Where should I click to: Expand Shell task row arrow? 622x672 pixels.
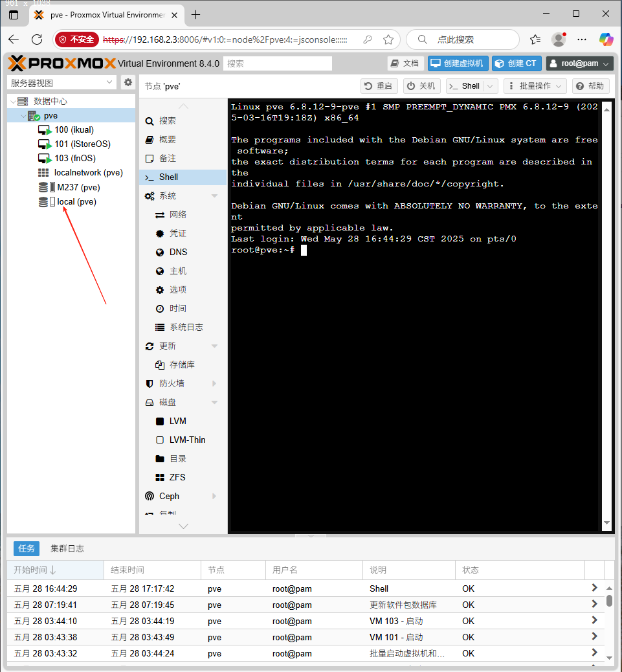(x=594, y=588)
